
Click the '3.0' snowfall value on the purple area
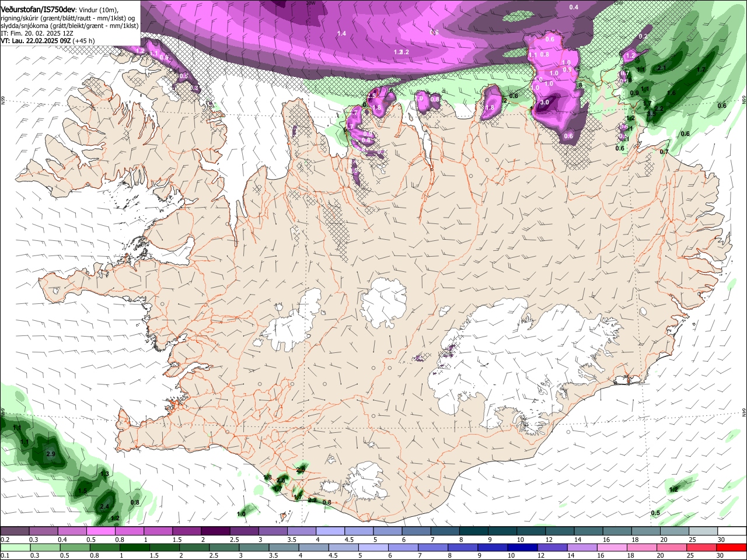pos(544,103)
